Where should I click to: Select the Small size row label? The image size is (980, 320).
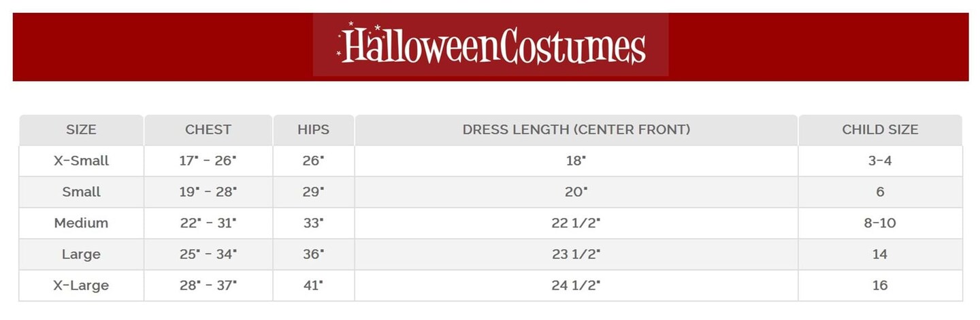coord(81,192)
